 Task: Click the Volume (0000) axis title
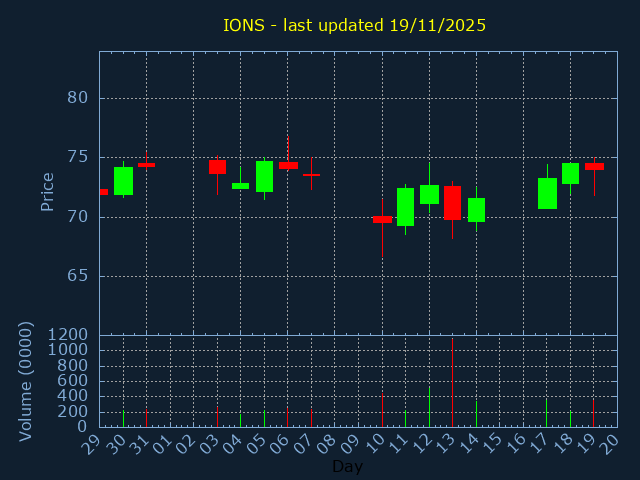pos(27,380)
